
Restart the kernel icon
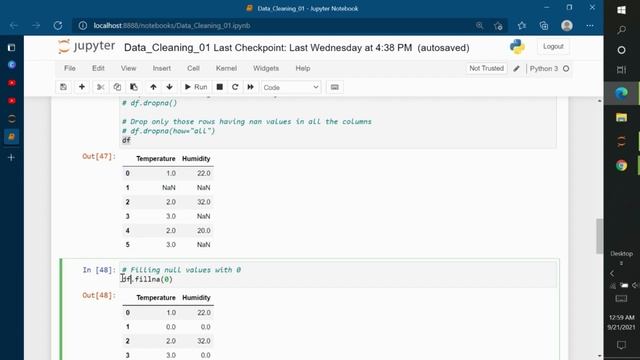(x=235, y=87)
